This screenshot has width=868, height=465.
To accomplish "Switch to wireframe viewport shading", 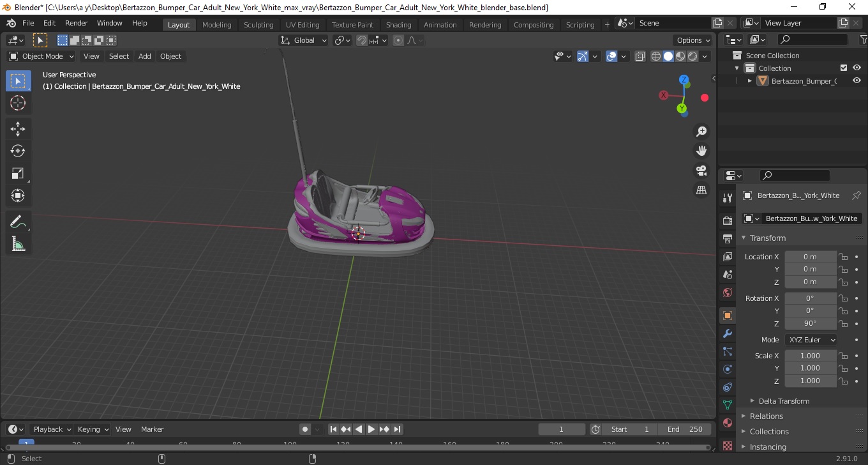I will point(656,56).
